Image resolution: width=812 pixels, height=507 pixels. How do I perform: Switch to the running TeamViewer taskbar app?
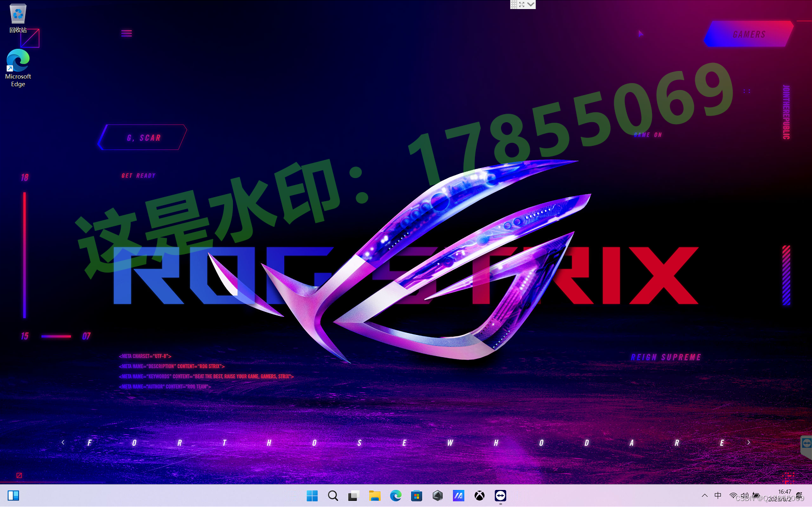(x=501, y=496)
